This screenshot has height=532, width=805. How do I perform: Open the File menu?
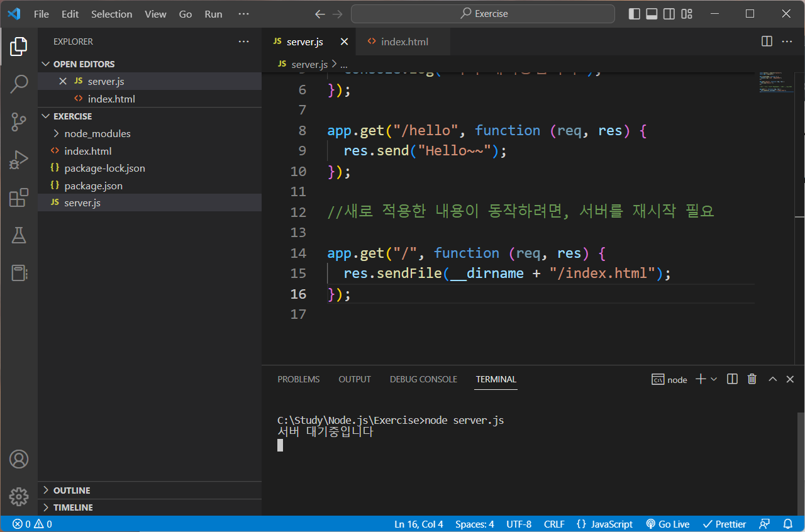coord(42,14)
